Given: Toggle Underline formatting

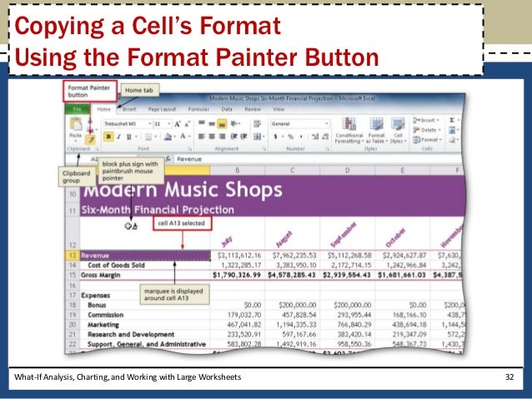Looking at the screenshot, I should point(128,137).
